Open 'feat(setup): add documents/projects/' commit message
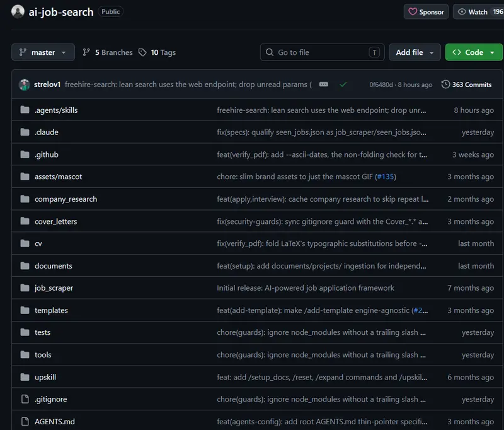Viewport: 504px width, 430px height. [x=321, y=266]
